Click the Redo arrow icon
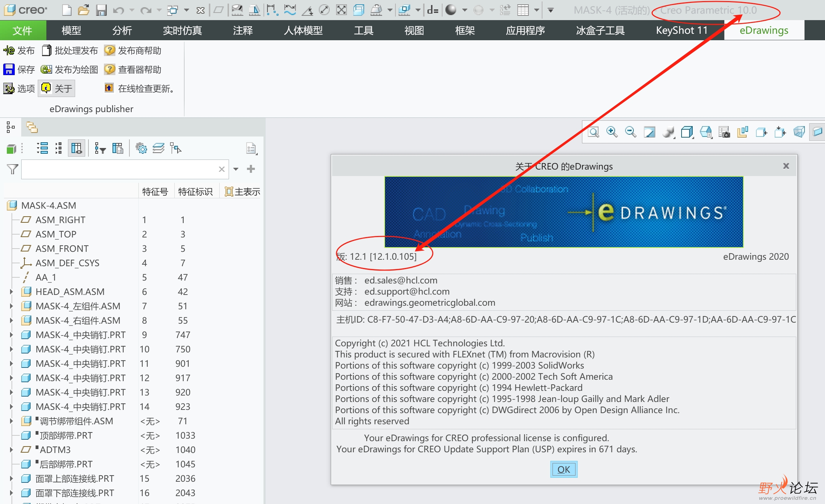The width and height of the screenshot is (825, 504). click(146, 10)
